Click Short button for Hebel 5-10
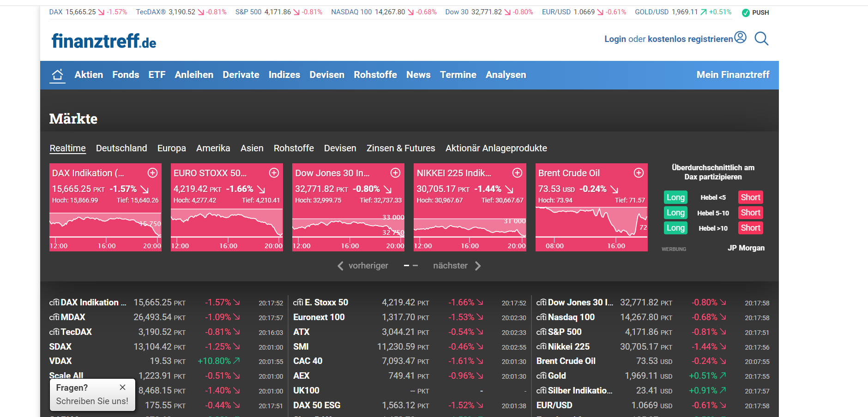 [750, 213]
